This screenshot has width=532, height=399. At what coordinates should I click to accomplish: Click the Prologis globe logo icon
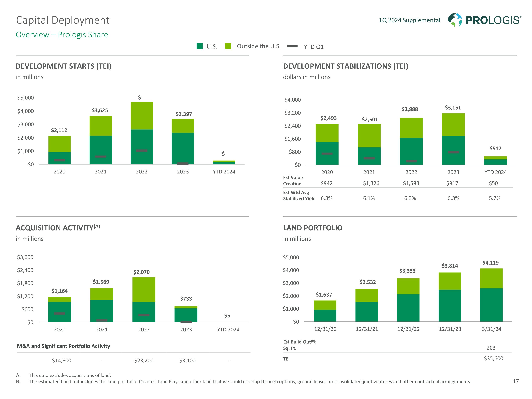455,20
